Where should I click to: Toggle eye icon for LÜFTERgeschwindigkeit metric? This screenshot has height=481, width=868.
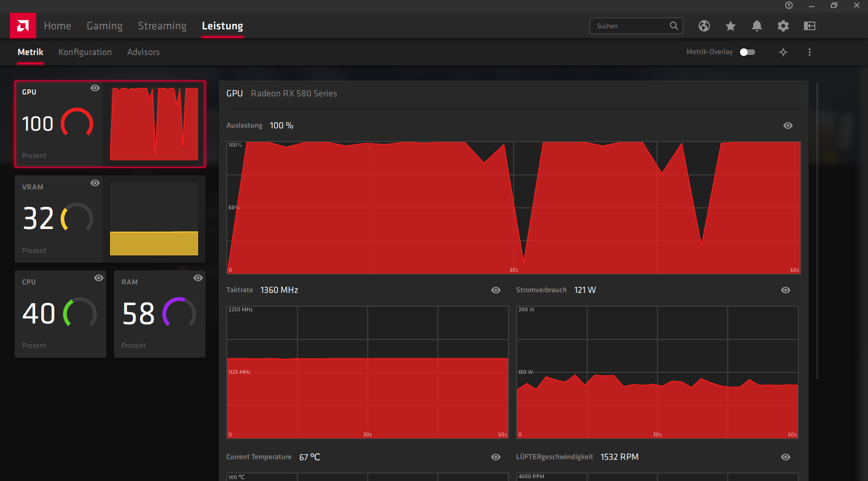tap(786, 457)
